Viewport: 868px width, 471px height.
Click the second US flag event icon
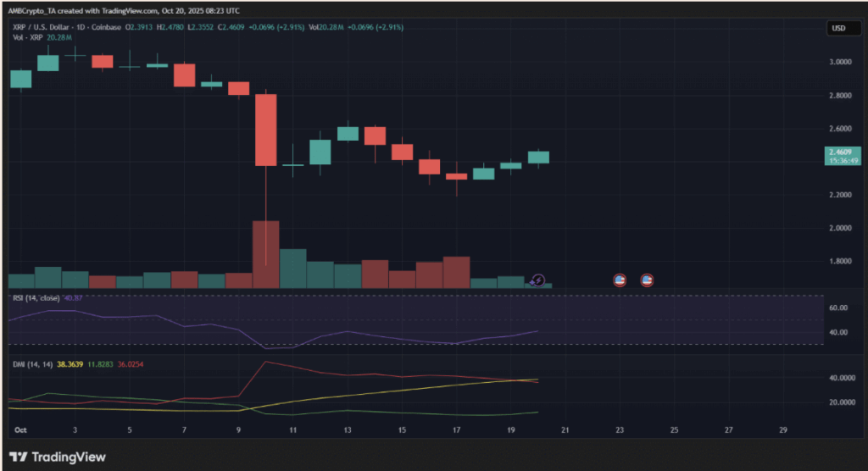coord(647,280)
